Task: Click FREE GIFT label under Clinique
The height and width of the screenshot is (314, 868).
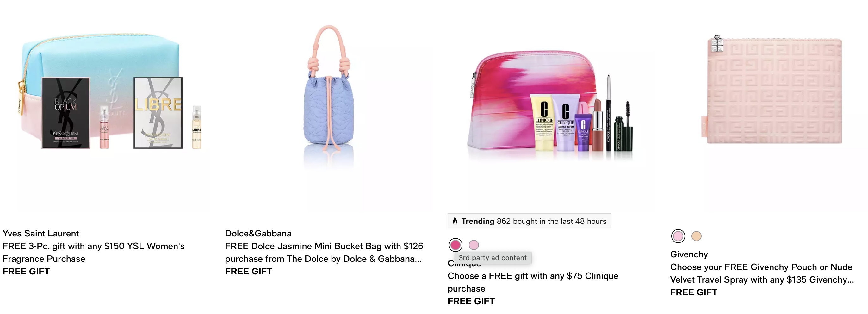Action: point(471,301)
